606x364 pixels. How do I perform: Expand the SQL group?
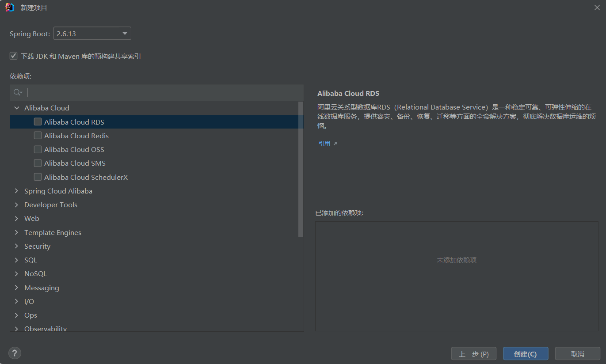click(x=17, y=260)
